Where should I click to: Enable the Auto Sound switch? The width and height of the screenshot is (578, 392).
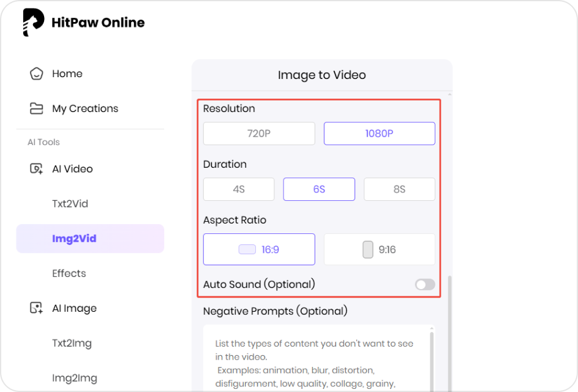point(424,285)
